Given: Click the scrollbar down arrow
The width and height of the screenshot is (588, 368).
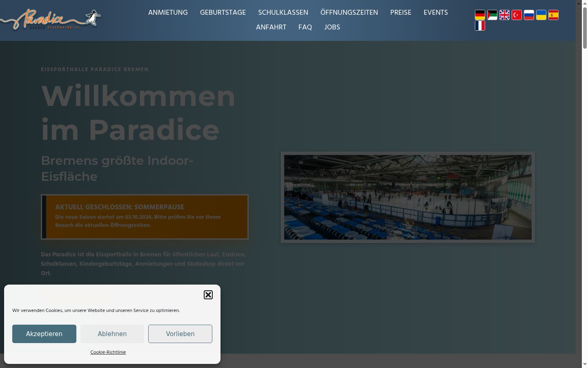Looking at the screenshot, I should (x=585, y=364).
